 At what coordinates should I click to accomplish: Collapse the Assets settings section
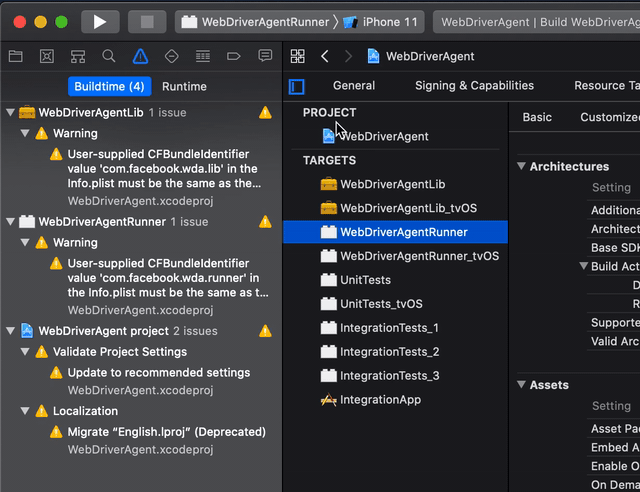(x=521, y=385)
